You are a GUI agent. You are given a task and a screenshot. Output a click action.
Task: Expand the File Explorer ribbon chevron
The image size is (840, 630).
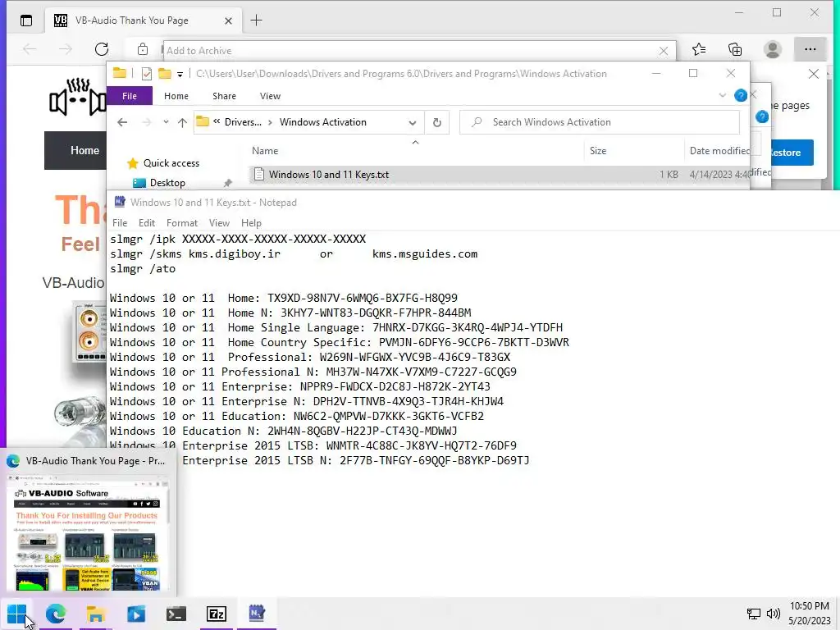[722, 95]
